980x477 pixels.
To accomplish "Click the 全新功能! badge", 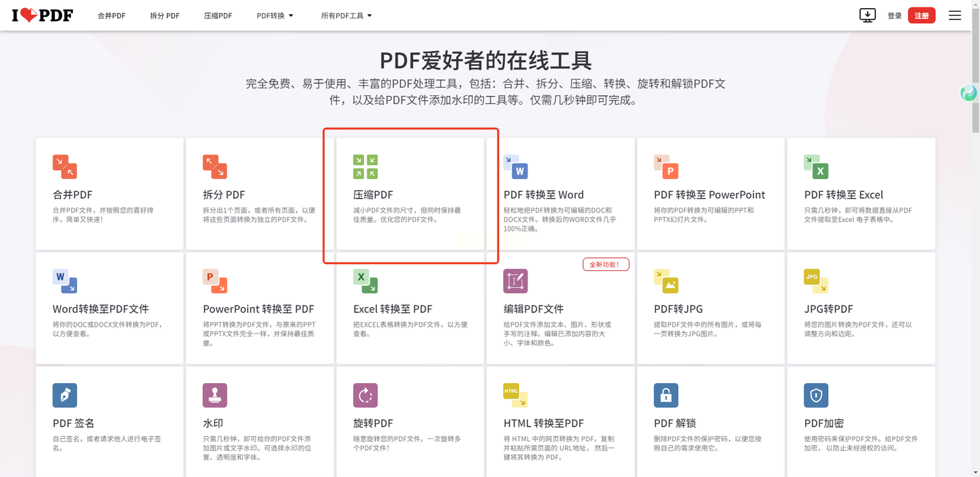I will [606, 264].
